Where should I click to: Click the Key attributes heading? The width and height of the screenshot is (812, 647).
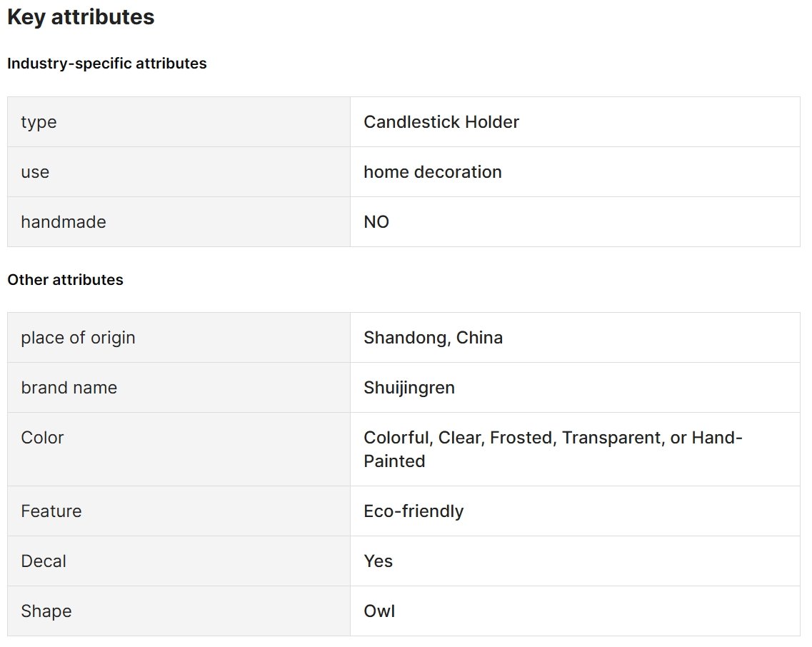(x=81, y=17)
